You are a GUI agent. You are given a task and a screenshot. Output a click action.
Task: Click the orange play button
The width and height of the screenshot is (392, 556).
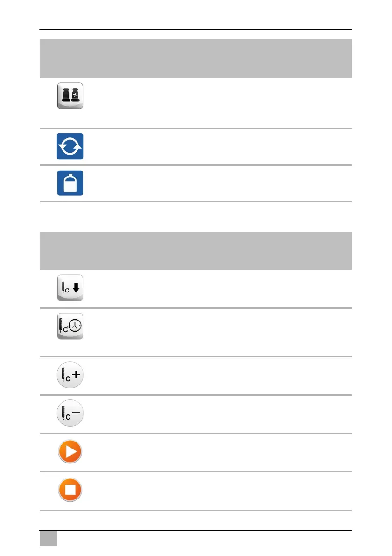[x=70, y=452]
